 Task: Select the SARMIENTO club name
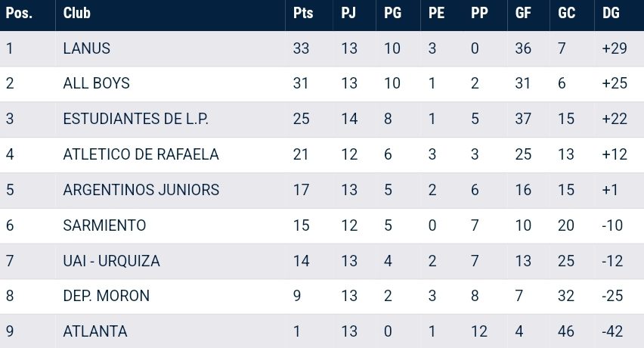tap(105, 225)
